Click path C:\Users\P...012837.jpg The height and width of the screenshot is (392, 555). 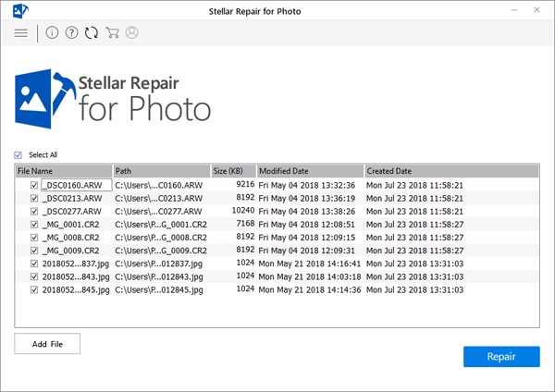pyautogui.click(x=159, y=263)
